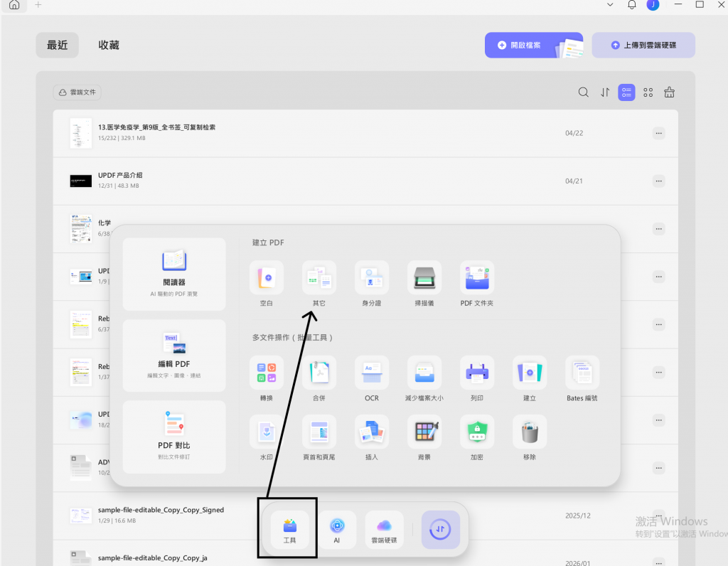Open more options for 13.医学免疫学 file
Image resolution: width=728 pixels, height=566 pixels.
pos(658,133)
